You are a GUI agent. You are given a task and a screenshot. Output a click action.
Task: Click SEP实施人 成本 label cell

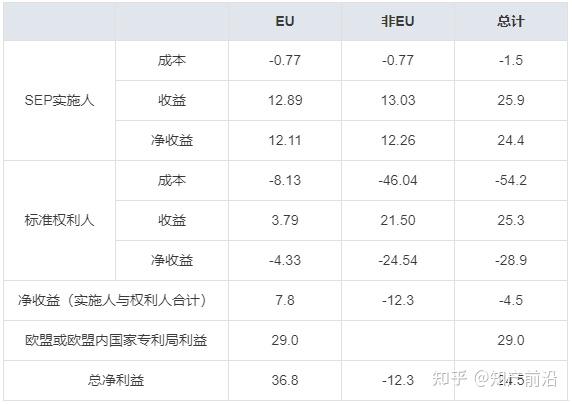coord(172,60)
